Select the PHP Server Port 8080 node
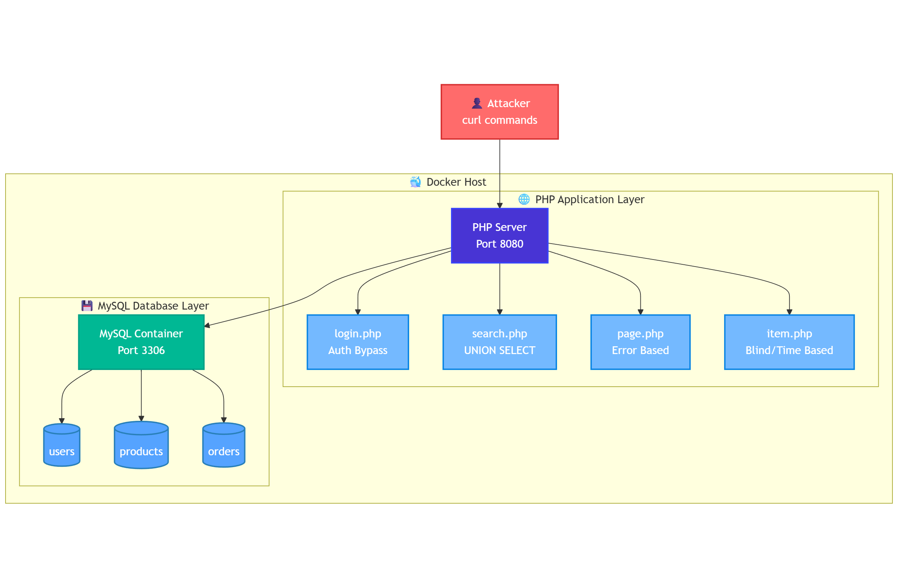This screenshot has width=898, height=588. 500,235
